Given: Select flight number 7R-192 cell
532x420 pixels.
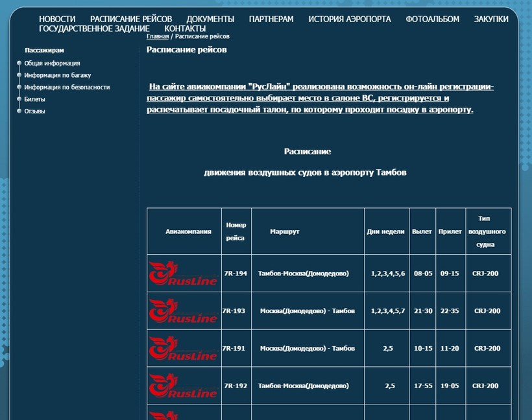Looking at the screenshot, I should [236, 386].
